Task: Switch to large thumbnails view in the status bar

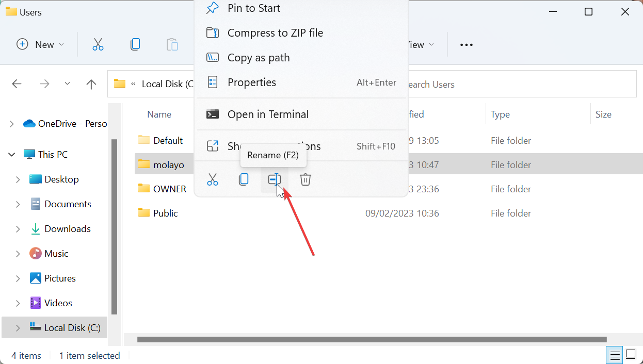Action: (631, 355)
